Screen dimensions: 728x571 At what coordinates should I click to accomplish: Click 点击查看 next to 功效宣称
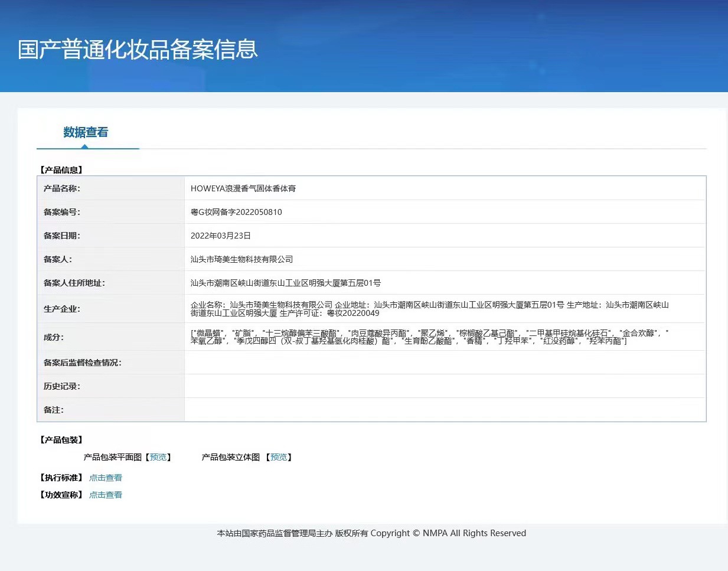click(105, 495)
